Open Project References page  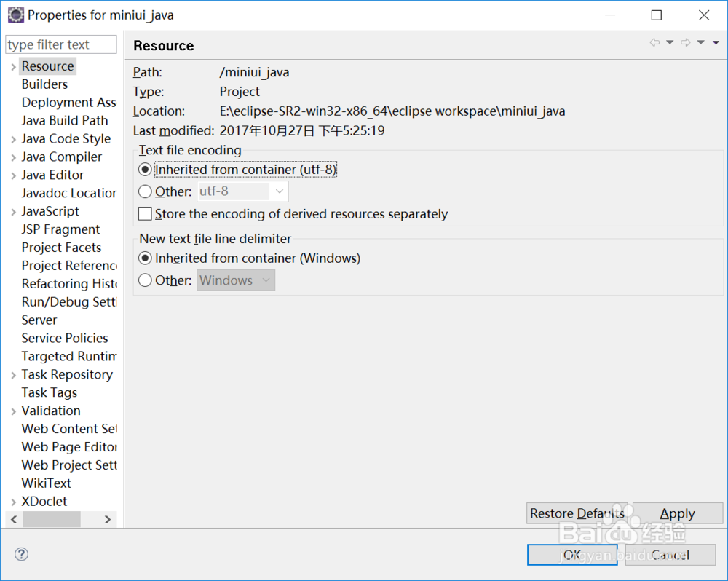[68, 265]
